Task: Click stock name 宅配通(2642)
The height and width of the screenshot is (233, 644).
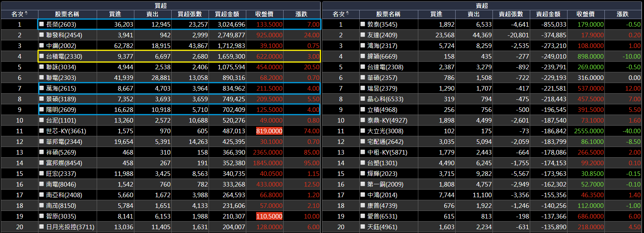Action: coord(385,142)
